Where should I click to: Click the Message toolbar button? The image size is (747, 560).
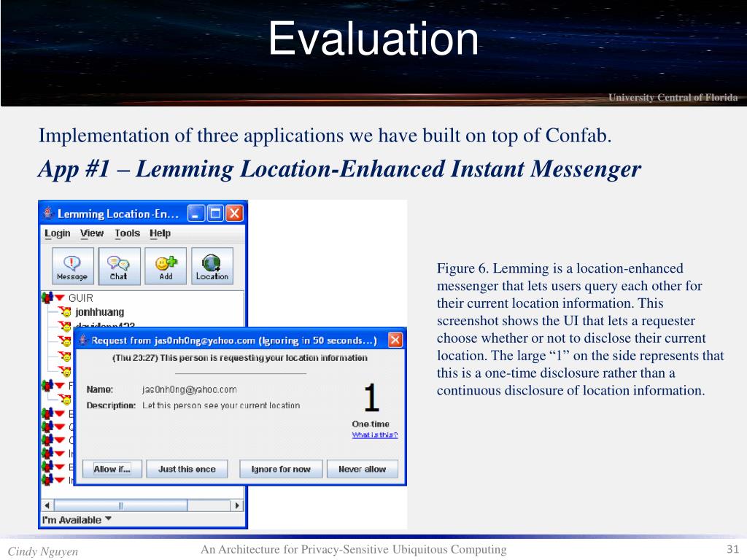pyautogui.click(x=72, y=265)
